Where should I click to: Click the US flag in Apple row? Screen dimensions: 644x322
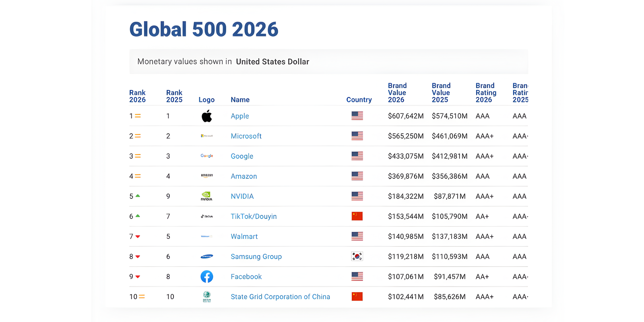pos(357,116)
